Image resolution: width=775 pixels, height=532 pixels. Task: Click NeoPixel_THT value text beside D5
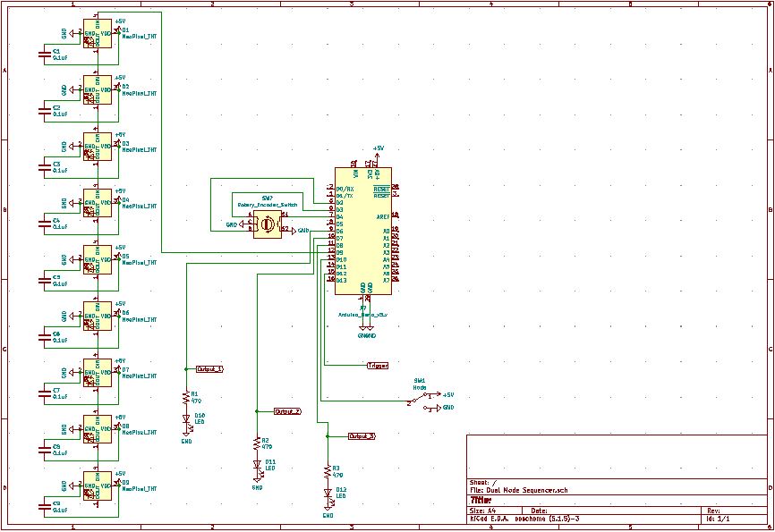[140, 263]
